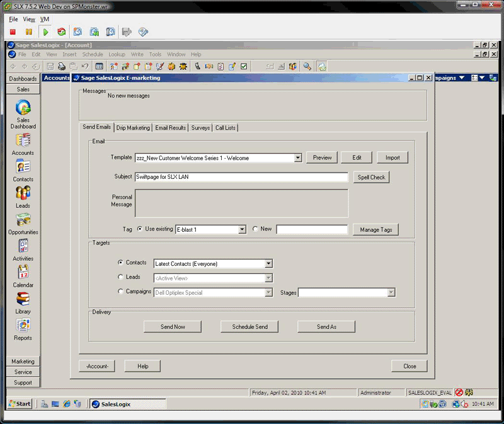This screenshot has width=504, height=424.
Task: Switch to the Drip Marketing tab
Action: (x=133, y=128)
